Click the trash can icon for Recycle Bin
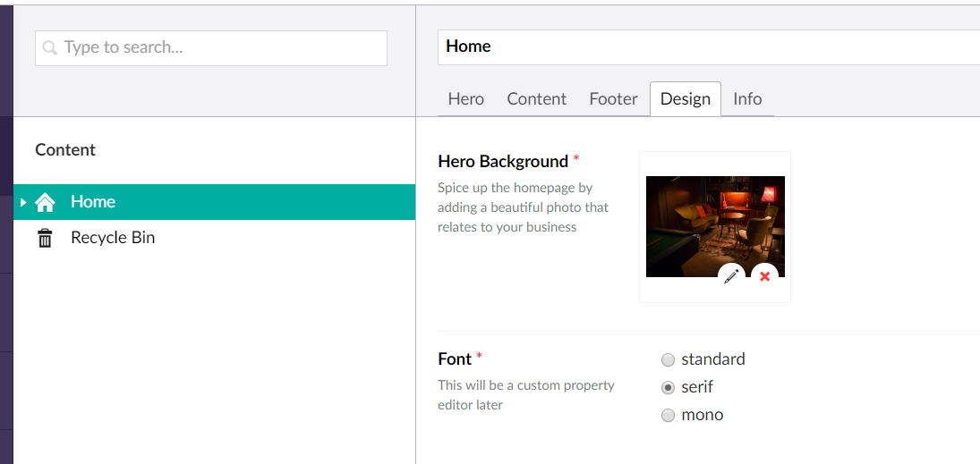980x464 pixels. [x=45, y=238]
